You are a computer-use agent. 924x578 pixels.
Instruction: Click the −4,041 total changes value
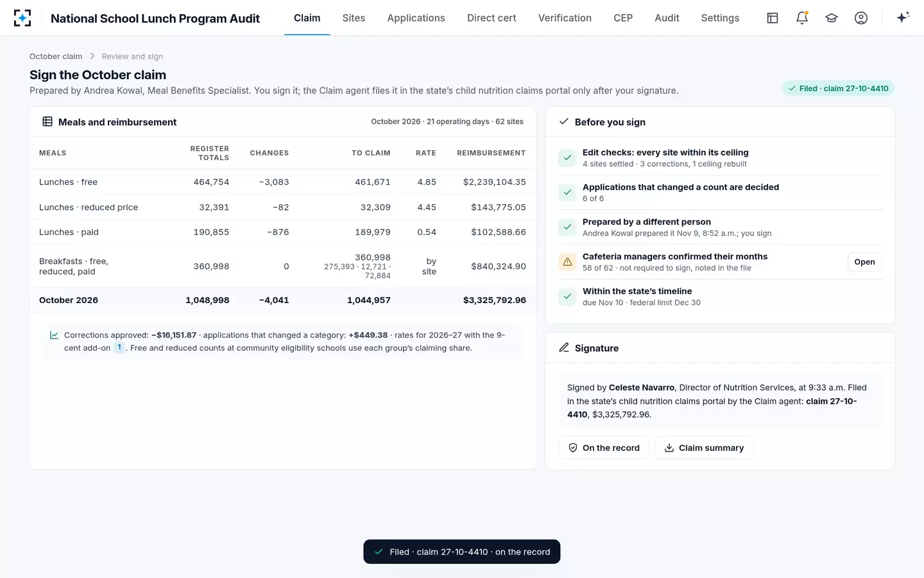tap(274, 300)
